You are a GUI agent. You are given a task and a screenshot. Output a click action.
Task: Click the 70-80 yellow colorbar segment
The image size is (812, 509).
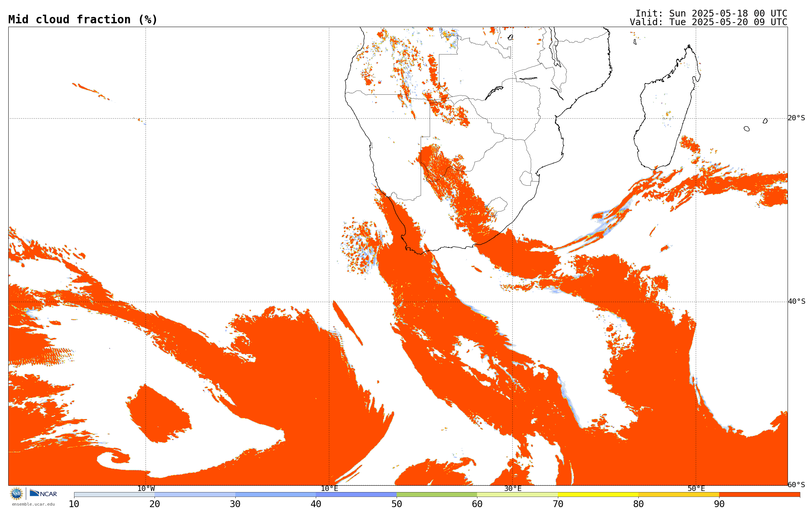point(598,495)
